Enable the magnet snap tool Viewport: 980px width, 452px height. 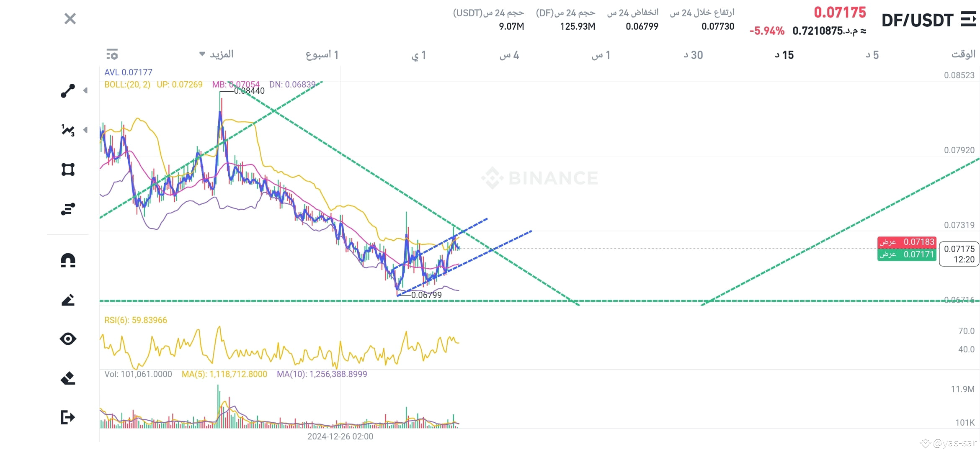click(69, 260)
